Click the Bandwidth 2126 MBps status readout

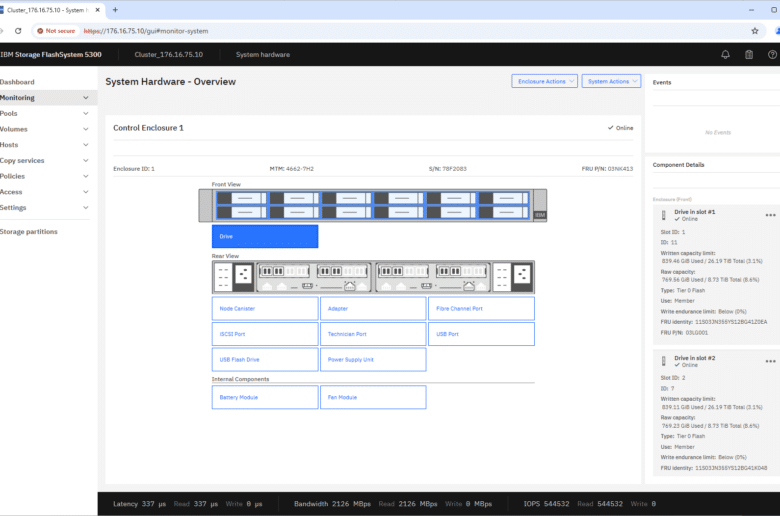click(x=332, y=504)
